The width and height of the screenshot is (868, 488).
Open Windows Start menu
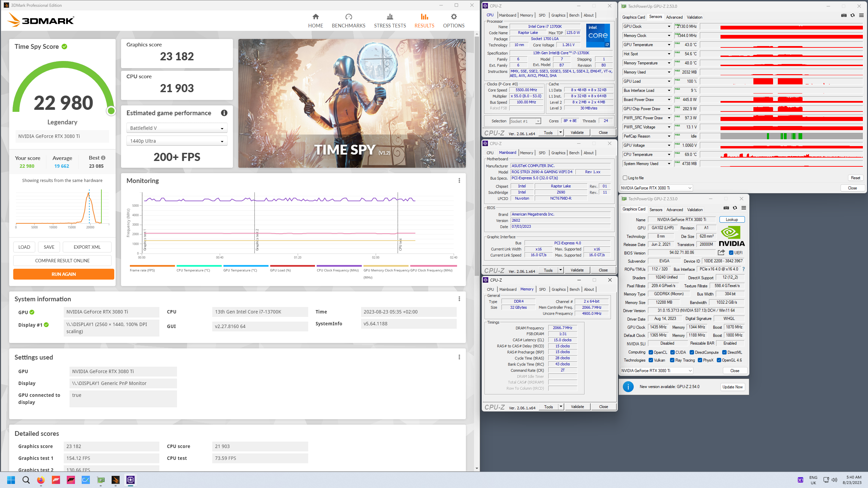[11, 480]
